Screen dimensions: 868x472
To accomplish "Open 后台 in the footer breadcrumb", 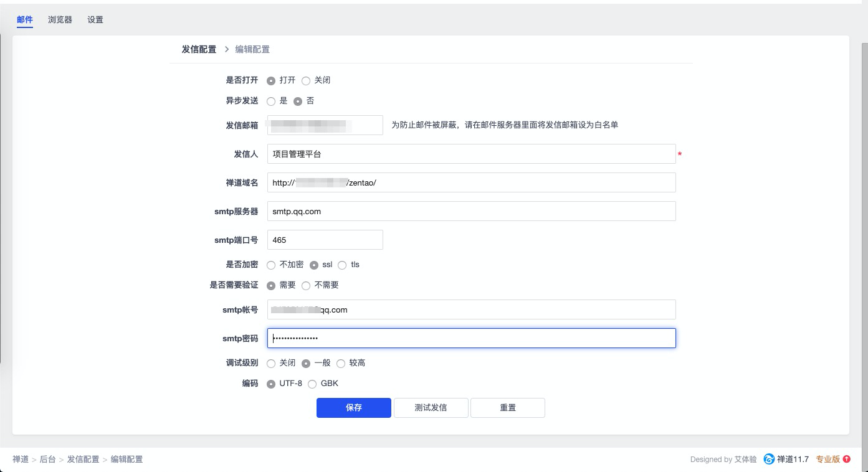I will pyautogui.click(x=47, y=460).
